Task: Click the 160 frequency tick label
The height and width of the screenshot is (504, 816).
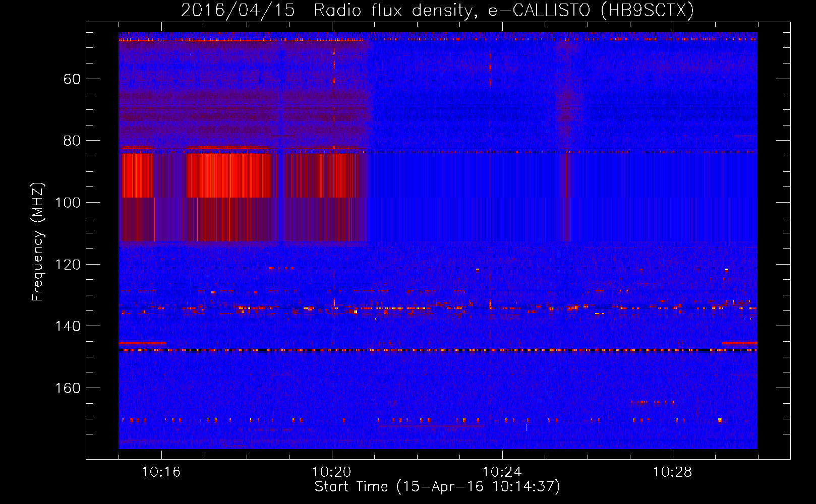Action: [68, 388]
